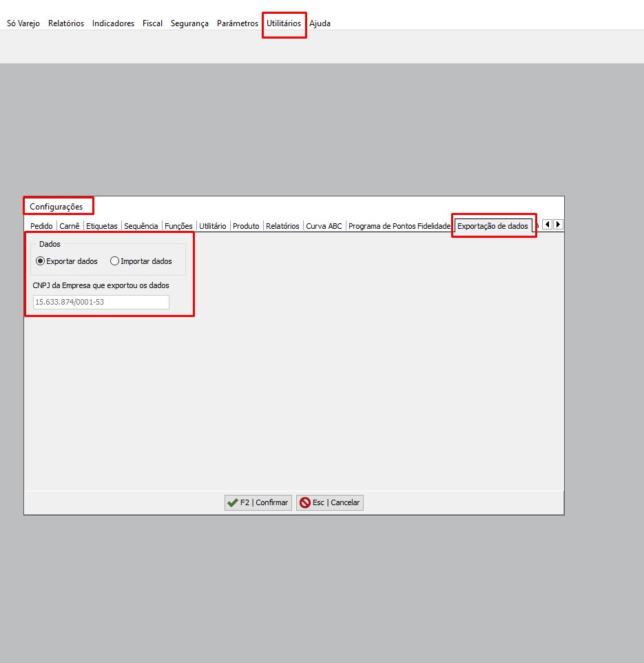Open the Indicadores menu
Viewport: 644px width, 663px height.
(113, 23)
